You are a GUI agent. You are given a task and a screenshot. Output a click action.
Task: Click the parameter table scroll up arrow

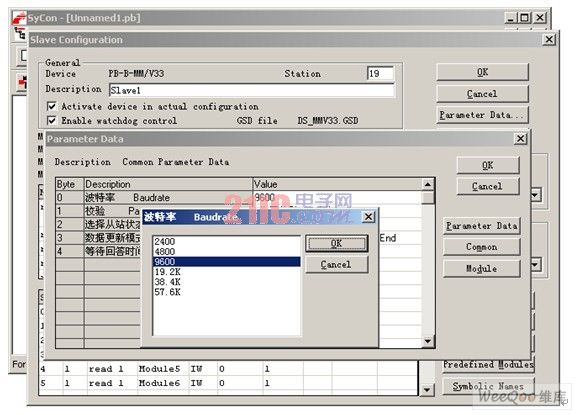(x=428, y=184)
